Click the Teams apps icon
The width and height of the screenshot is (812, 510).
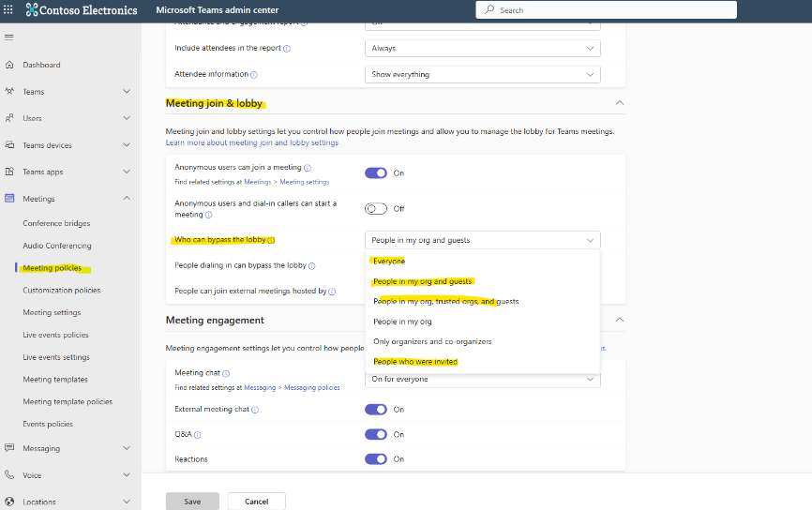(9, 172)
